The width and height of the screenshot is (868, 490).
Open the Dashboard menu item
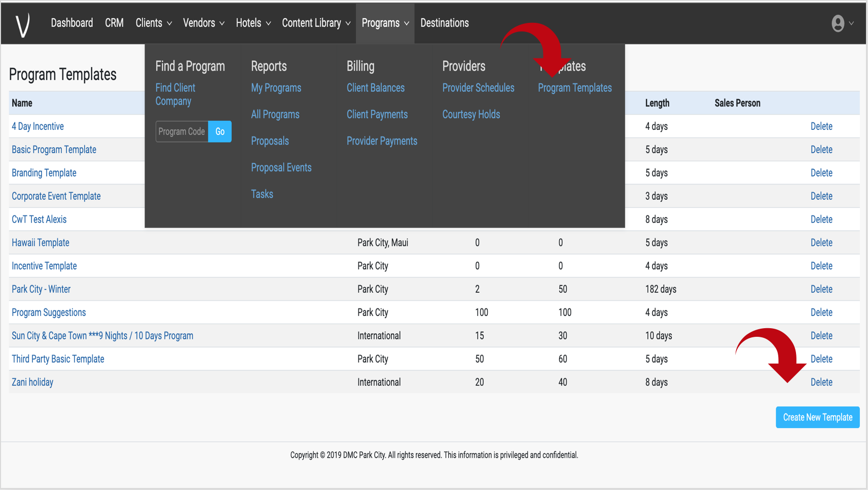point(72,23)
